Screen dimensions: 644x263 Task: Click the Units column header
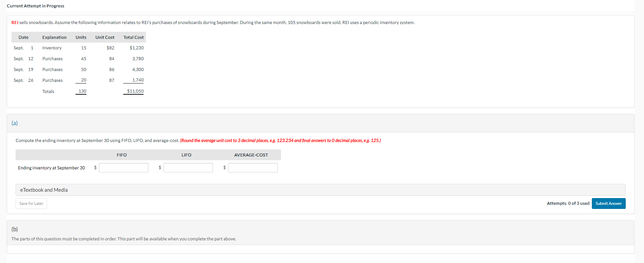point(81,38)
